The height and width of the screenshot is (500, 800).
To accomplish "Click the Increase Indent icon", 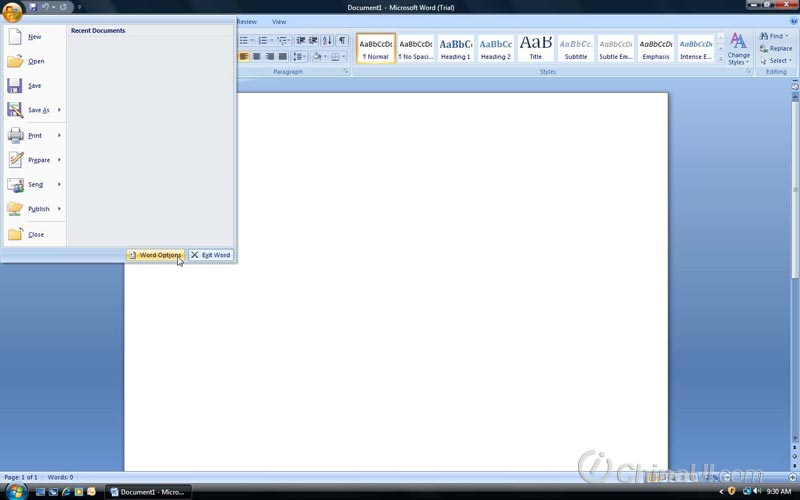I will click(x=313, y=40).
